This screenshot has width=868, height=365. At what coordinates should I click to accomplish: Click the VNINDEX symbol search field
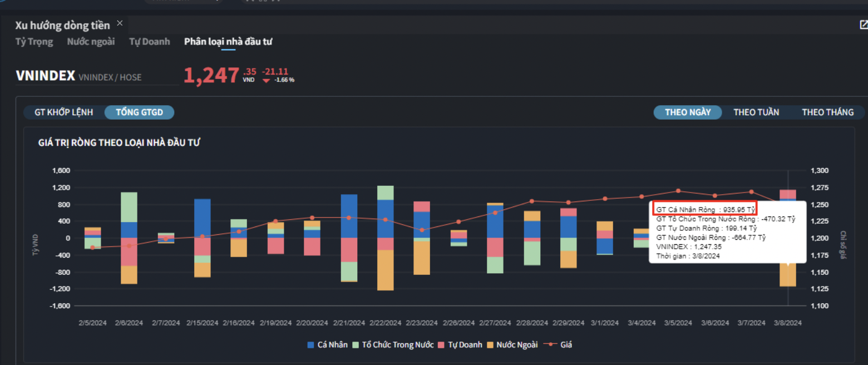point(97,77)
